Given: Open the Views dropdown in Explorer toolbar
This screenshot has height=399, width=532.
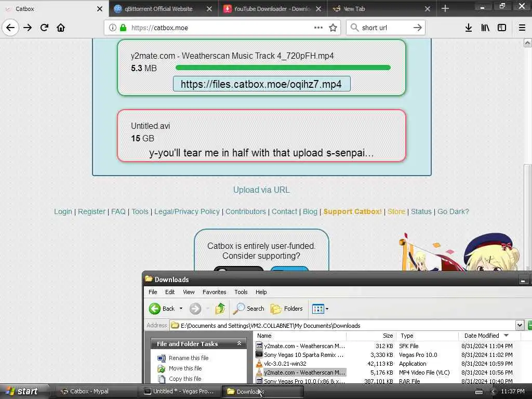Looking at the screenshot, I should tap(320, 309).
